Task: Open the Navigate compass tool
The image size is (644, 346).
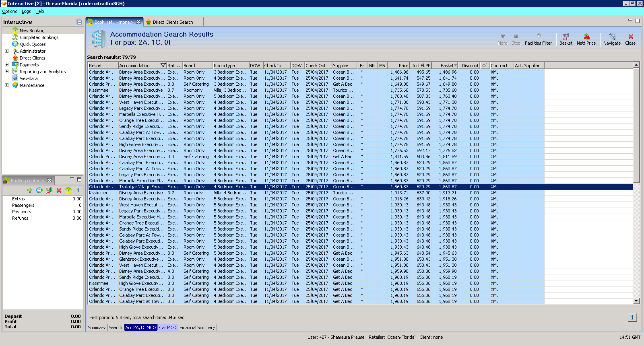Action: (x=612, y=37)
